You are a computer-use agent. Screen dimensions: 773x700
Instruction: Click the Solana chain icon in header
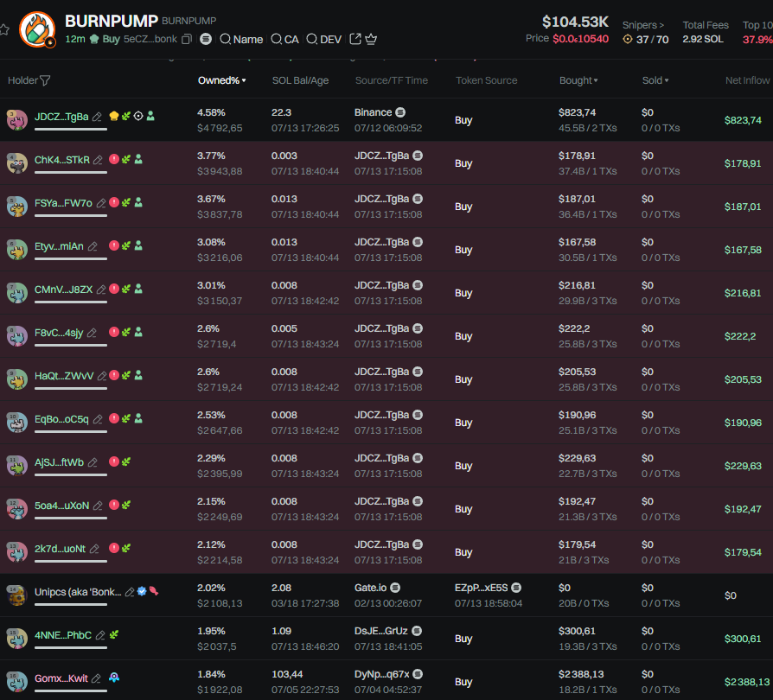[206, 39]
